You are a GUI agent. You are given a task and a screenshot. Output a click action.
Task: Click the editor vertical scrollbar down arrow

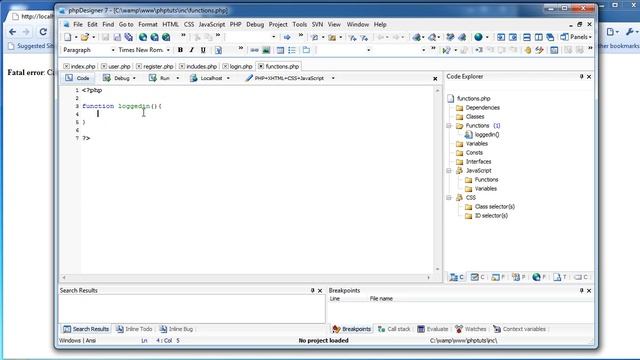[438, 269]
